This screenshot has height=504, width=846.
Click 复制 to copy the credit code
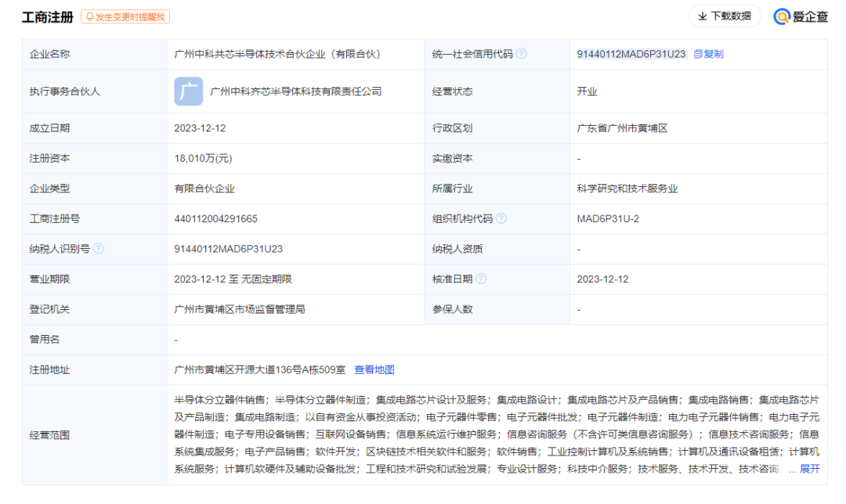point(714,54)
